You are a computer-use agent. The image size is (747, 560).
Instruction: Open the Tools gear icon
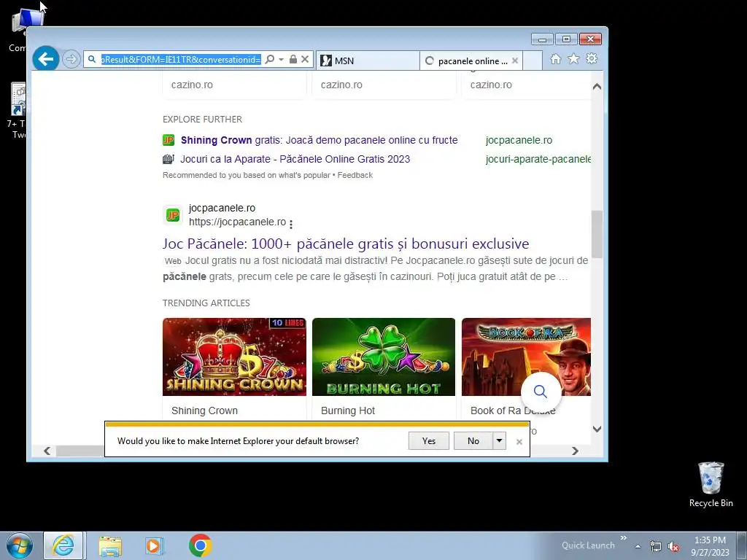pyautogui.click(x=592, y=58)
